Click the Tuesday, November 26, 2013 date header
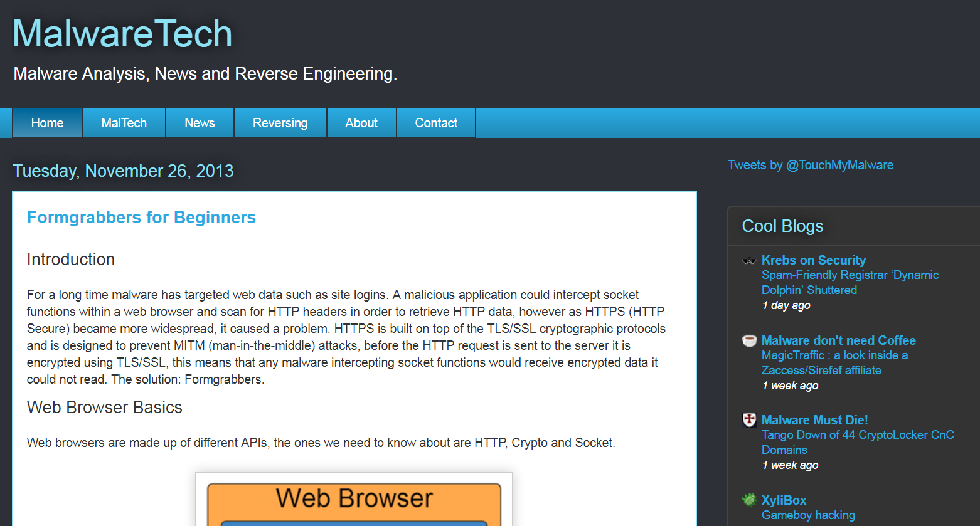This screenshot has width=980, height=526. click(x=123, y=171)
